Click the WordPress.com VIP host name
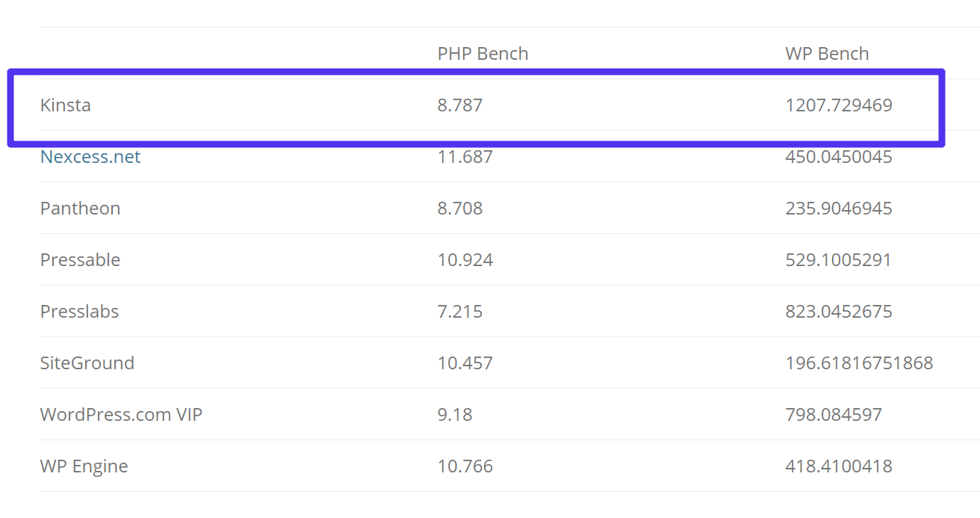This screenshot has width=980, height=518. tap(121, 415)
